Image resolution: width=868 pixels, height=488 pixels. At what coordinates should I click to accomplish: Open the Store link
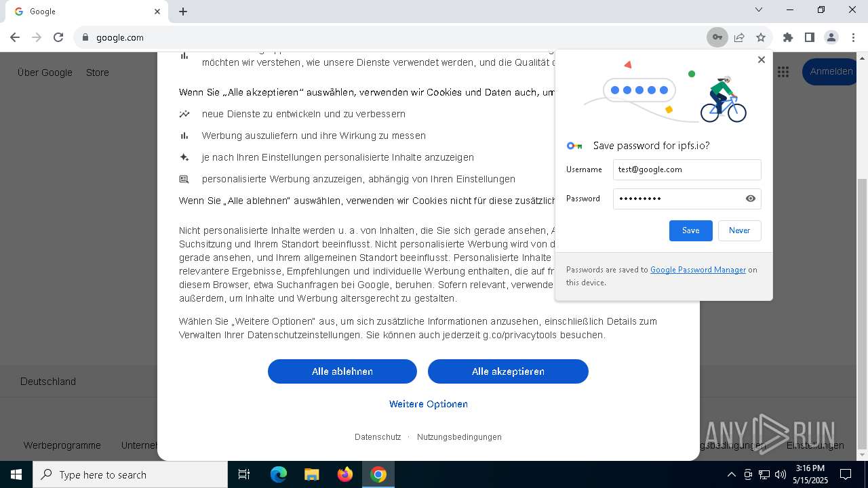pyautogui.click(x=98, y=73)
